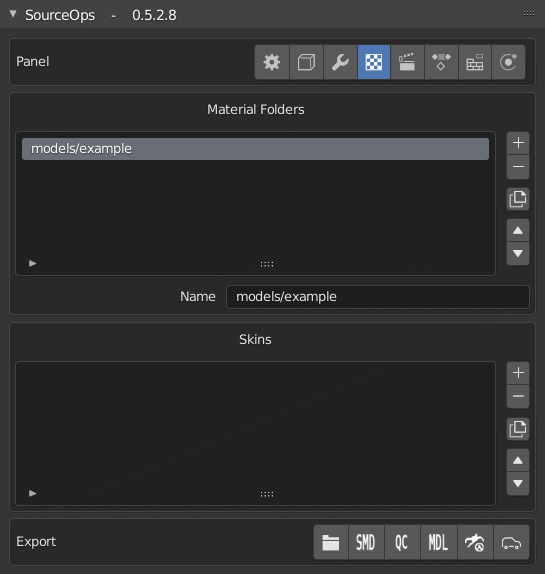This screenshot has width=545, height=574.
Task: Duplicate the selected skin
Action: pyautogui.click(x=518, y=429)
